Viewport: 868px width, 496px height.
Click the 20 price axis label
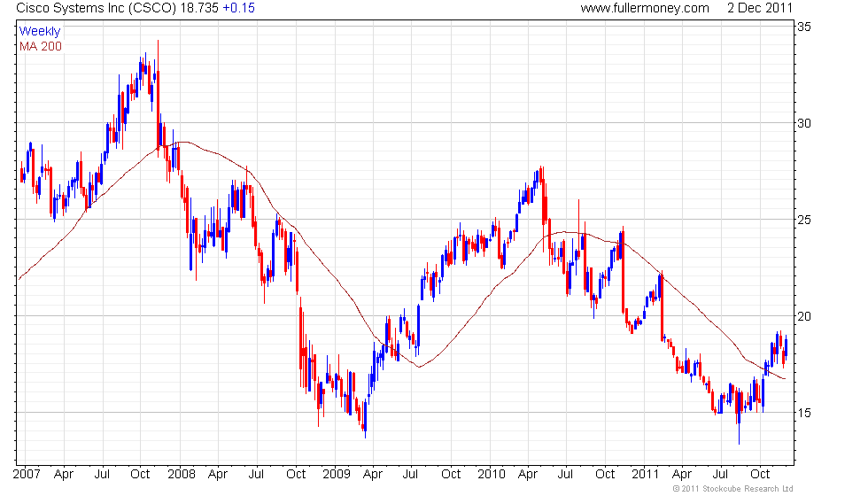click(804, 316)
